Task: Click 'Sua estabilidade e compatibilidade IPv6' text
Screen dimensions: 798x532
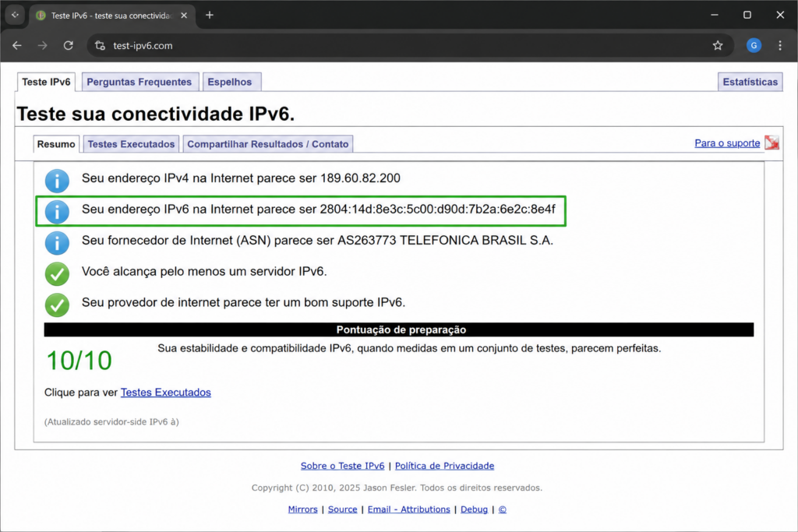Action: point(409,348)
